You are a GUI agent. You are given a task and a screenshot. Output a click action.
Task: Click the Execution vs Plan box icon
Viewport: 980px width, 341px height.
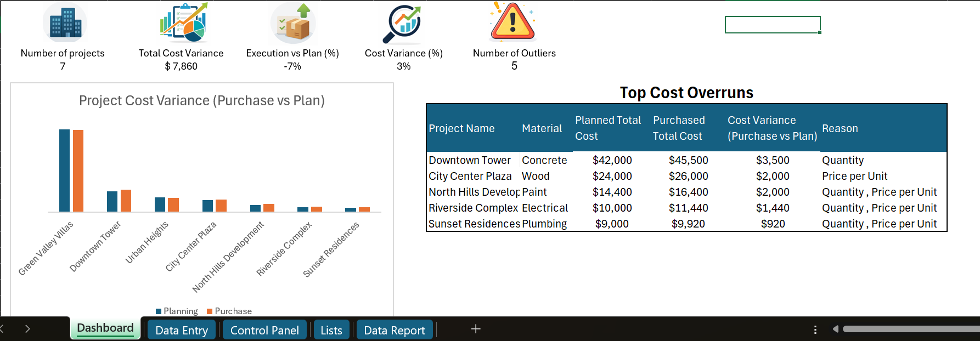click(293, 23)
